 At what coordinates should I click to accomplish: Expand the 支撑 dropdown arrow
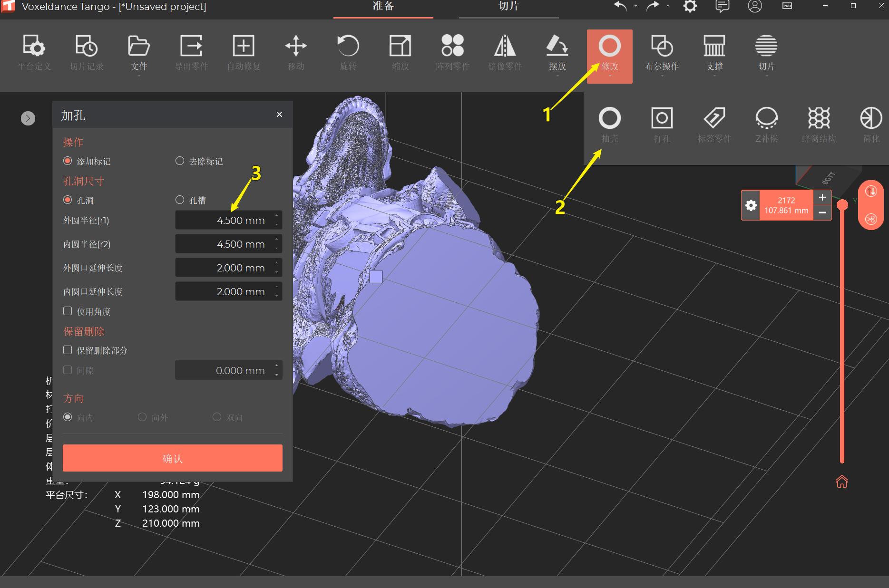(x=714, y=76)
